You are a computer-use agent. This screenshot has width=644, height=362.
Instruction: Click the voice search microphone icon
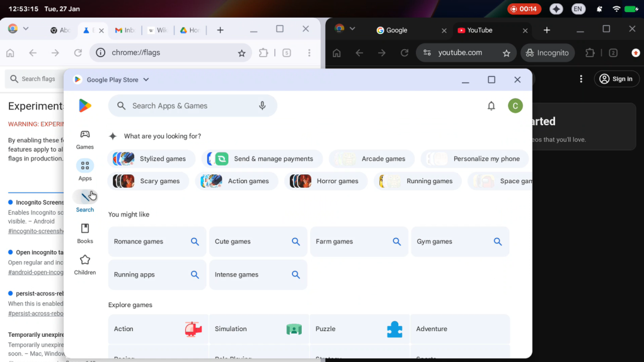pos(262,106)
